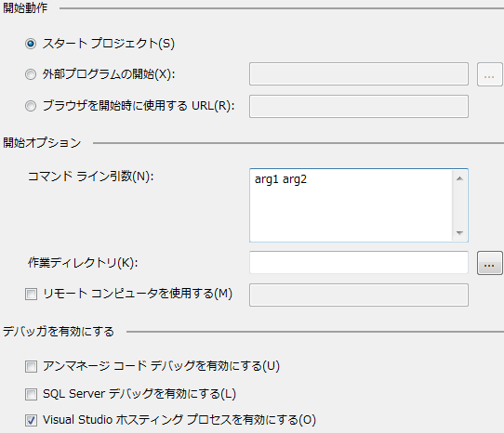Click the 作業ディレクトリ(K) input field
This screenshot has width=504, height=433.
pyautogui.click(x=359, y=262)
